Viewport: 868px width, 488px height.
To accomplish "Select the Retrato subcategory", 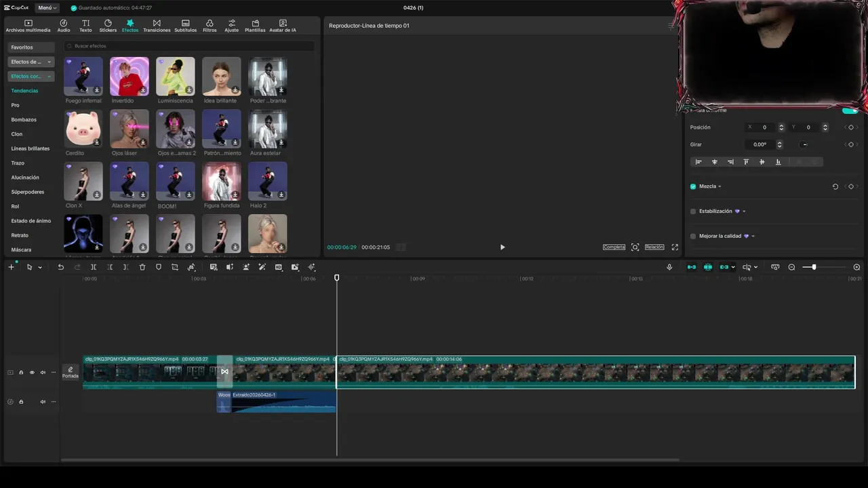I will [x=20, y=235].
